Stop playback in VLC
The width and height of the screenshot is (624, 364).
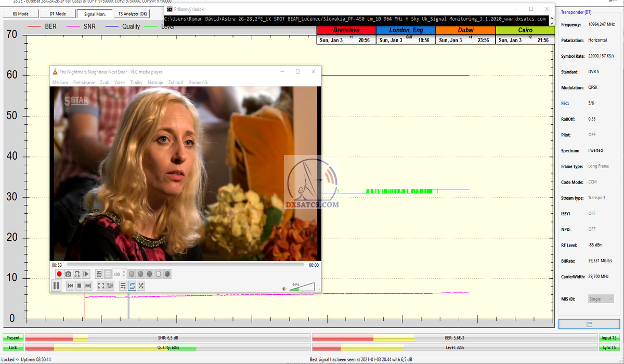click(x=79, y=285)
